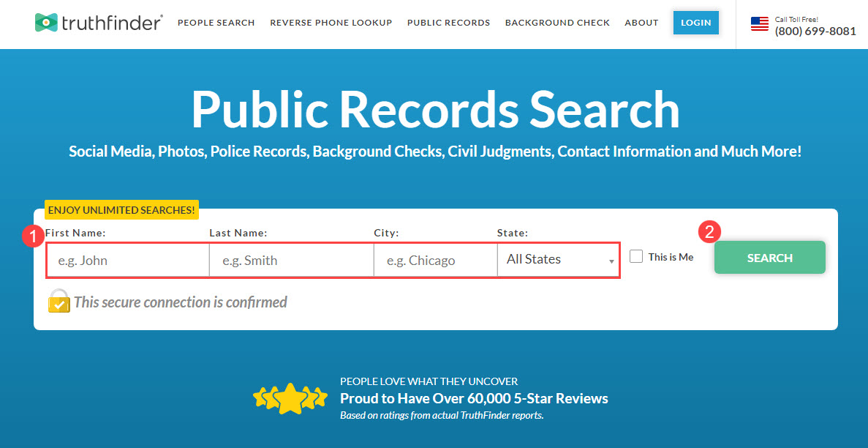
Task: Click 'Proud to Have Over 60,000 5-Star Reviews'
Action: tap(474, 398)
